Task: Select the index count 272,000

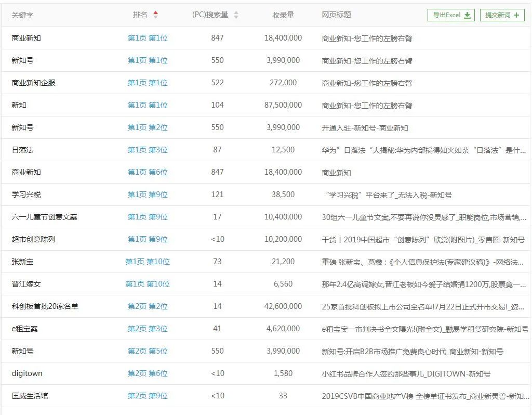Action: pyautogui.click(x=283, y=83)
